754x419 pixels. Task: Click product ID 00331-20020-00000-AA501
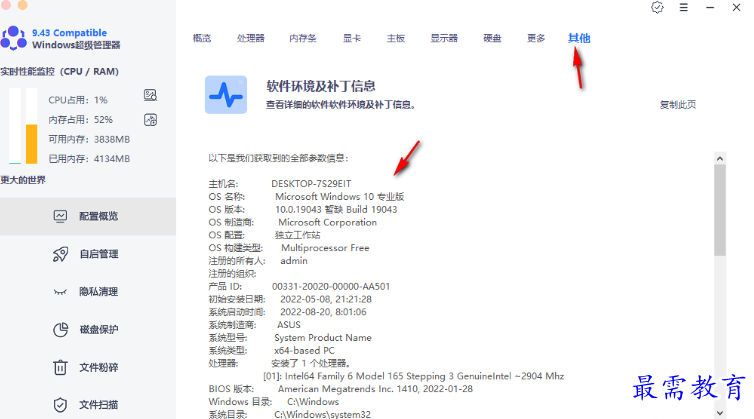pos(331,286)
